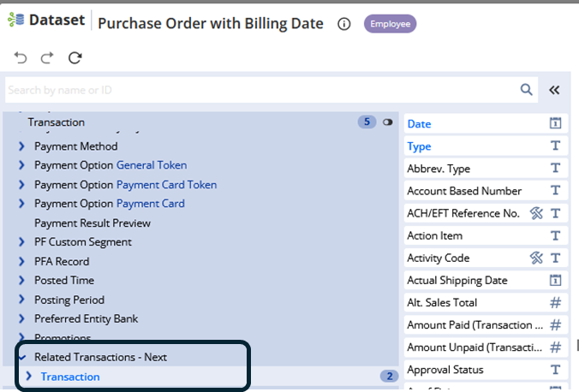Click number icon on Amount Unpaid field
The image size is (579, 392).
pos(555,347)
